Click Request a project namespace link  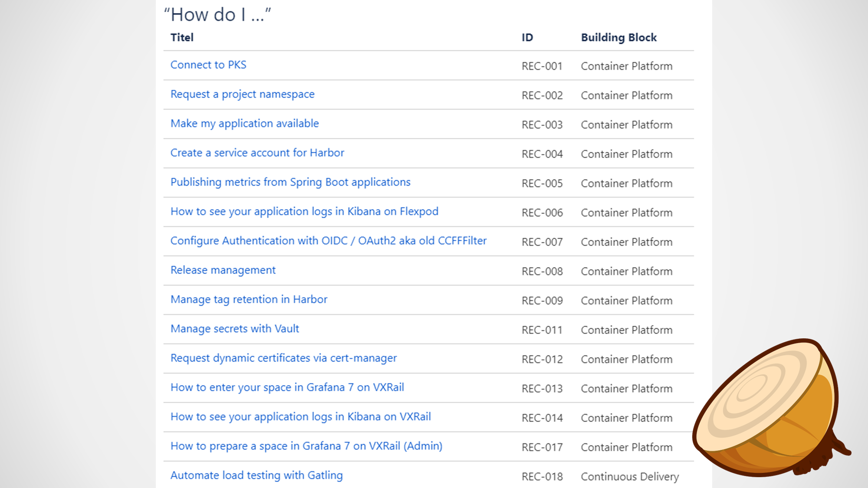[x=242, y=94]
